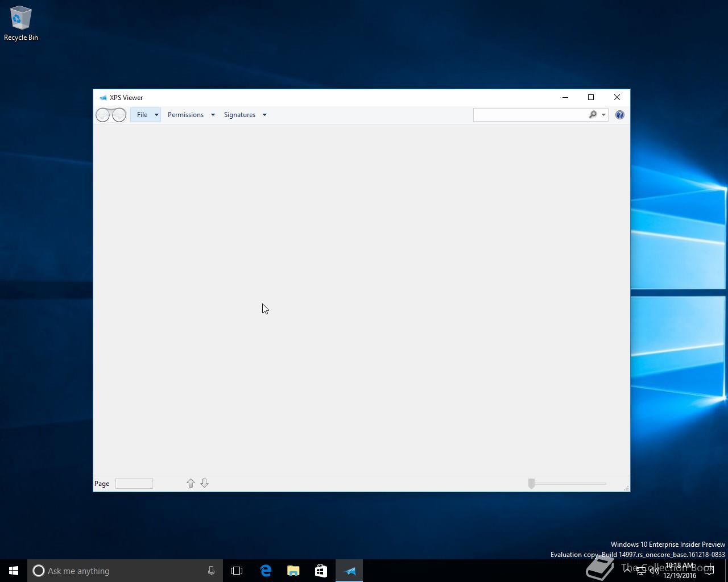Open the Windows Start menu
Viewport: 728px width, 582px height.
tap(14, 571)
